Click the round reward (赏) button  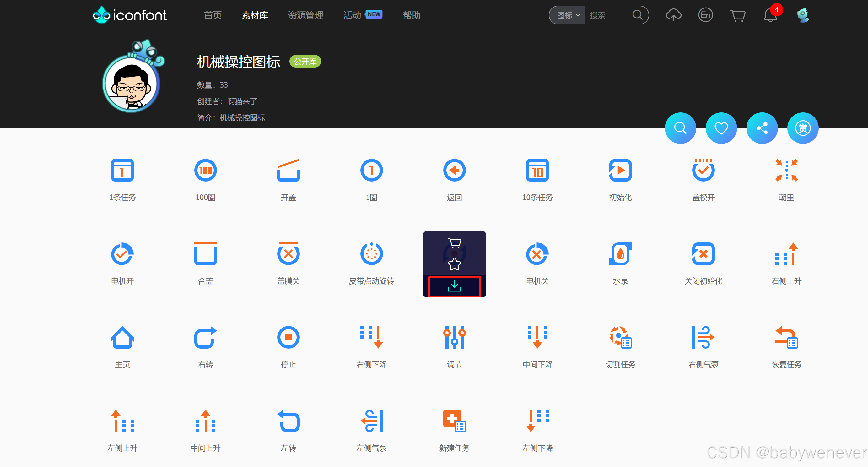pos(802,128)
